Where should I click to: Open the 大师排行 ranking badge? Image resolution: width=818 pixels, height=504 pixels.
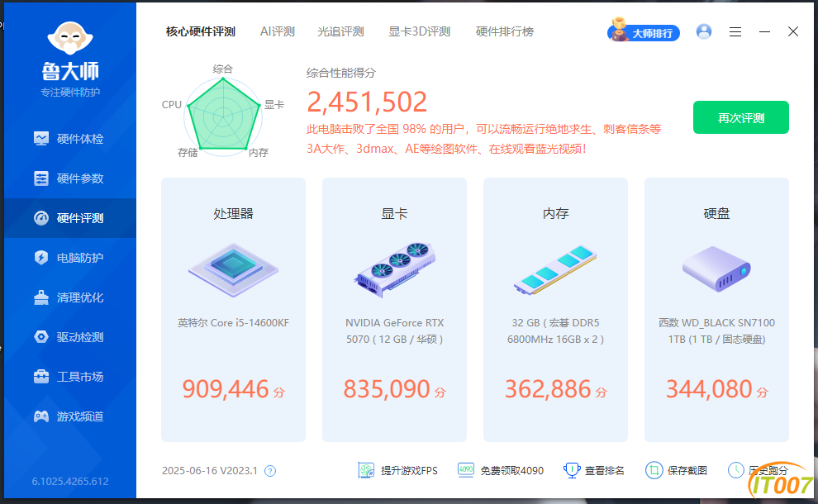pyautogui.click(x=644, y=31)
